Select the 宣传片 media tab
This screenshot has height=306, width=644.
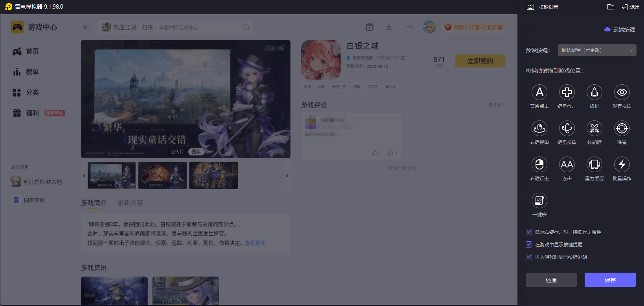coord(177,152)
